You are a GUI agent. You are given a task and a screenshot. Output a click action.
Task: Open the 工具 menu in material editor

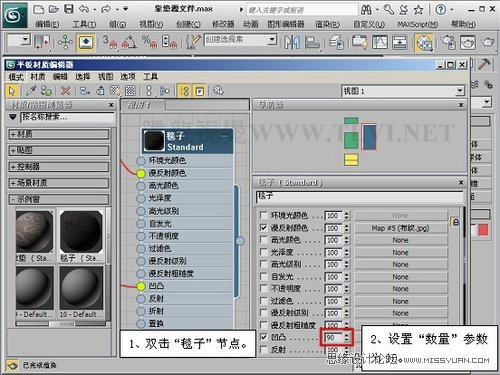pos(150,77)
